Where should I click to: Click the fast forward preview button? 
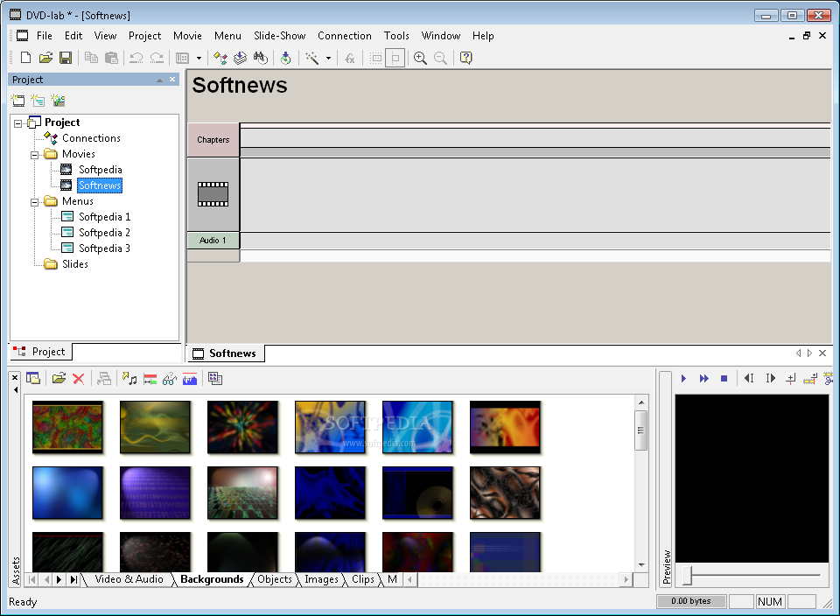click(x=703, y=379)
